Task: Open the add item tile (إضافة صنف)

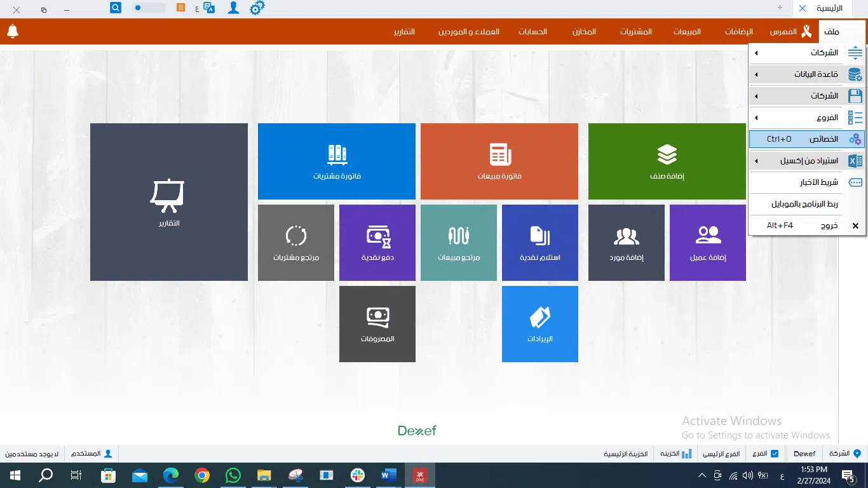Action: tap(667, 161)
